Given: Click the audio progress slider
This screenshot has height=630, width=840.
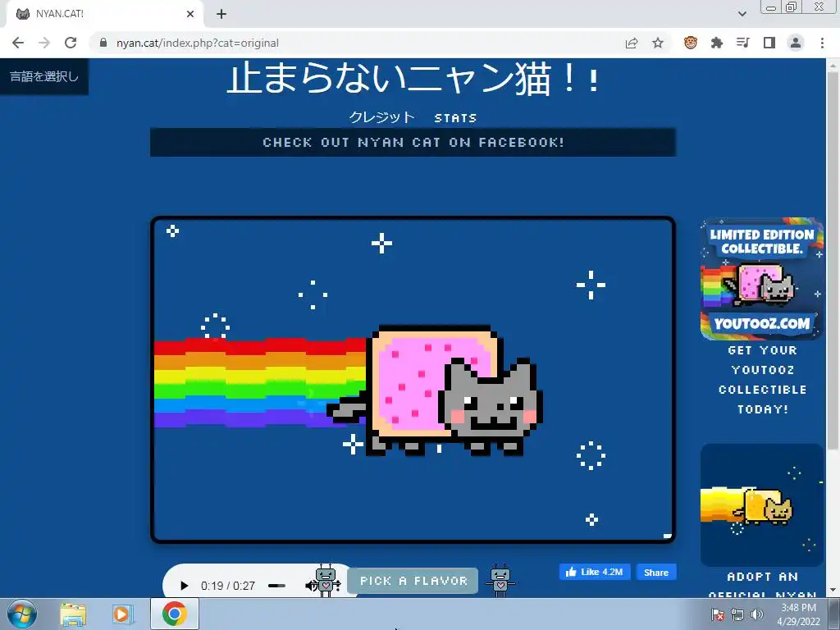Looking at the screenshot, I should click(x=277, y=586).
